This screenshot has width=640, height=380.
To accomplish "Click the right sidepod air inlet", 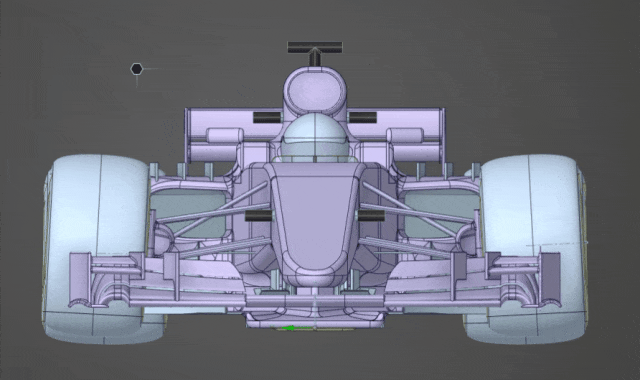I will (x=441, y=213).
